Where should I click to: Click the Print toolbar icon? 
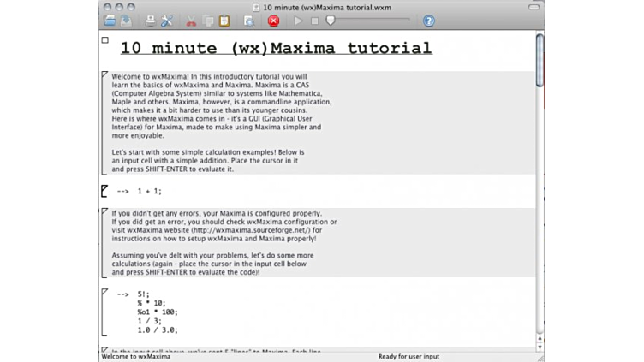pyautogui.click(x=151, y=21)
